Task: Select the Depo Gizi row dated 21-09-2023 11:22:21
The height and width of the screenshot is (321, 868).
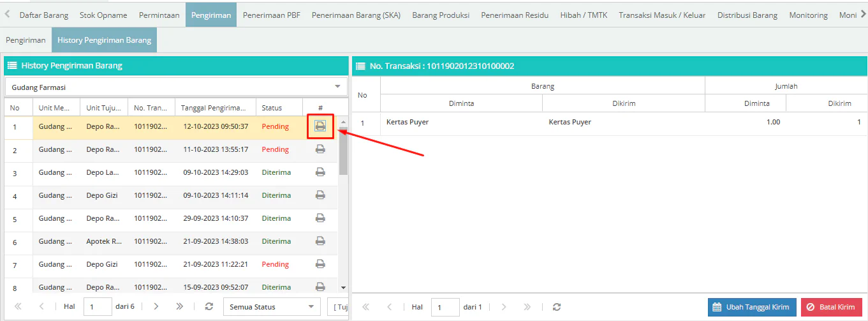Action: click(171, 264)
